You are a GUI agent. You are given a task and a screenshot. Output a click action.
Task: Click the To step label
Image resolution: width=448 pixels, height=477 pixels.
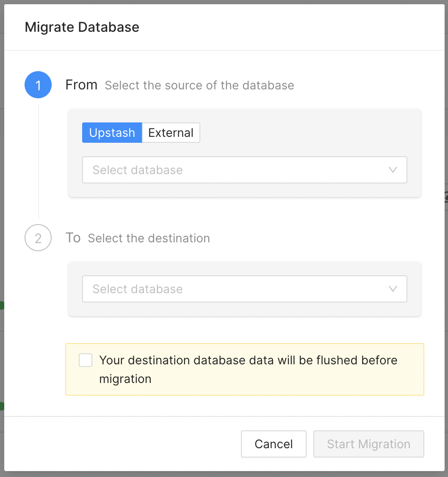point(73,238)
